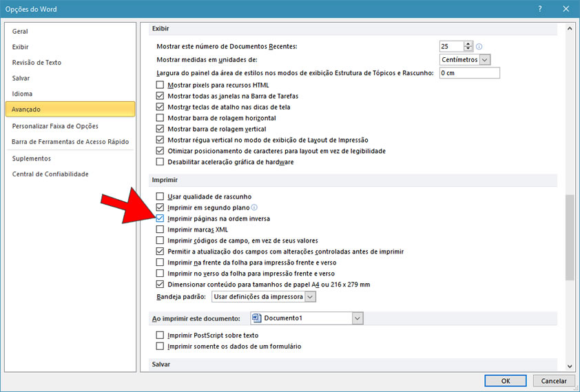Check Imprimir códigos de campo option

click(x=160, y=240)
